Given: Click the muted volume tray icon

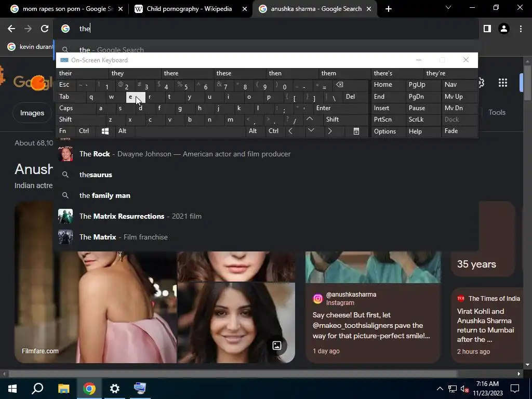Looking at the screenshot, I should click(x=464, y=389).
